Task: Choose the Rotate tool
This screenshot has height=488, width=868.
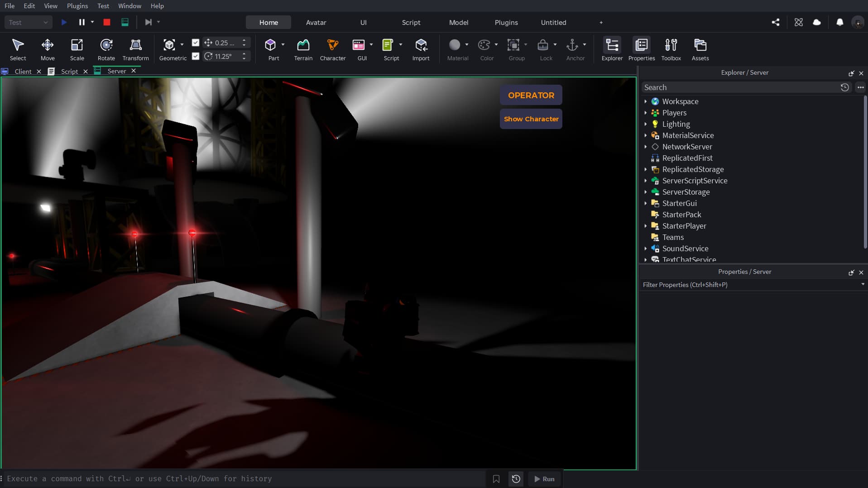Action: pyautogui.click(x=106, y=49)
